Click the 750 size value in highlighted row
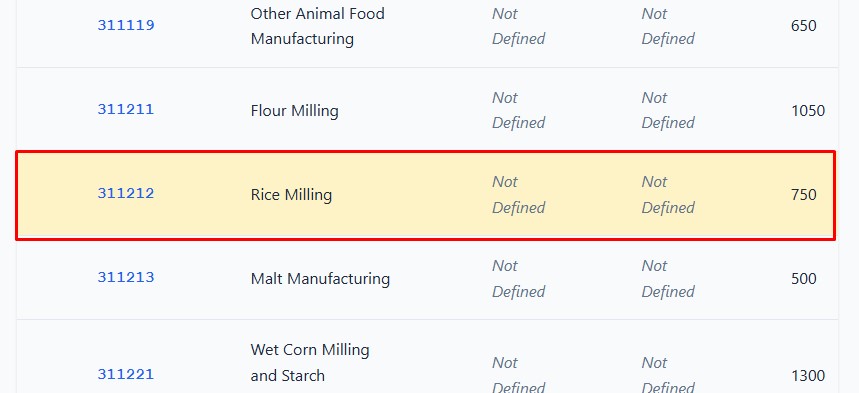This screenshot has width=859, height=393. [x=804, y=195]
